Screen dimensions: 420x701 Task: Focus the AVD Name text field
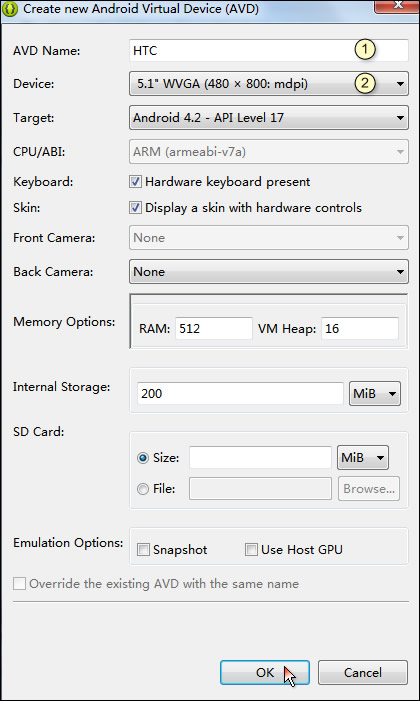click(x=269, y=50)
